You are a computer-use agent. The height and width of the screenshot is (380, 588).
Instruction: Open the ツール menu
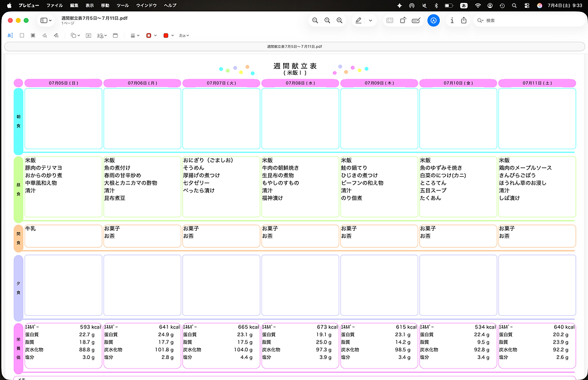tap(122, 5)
